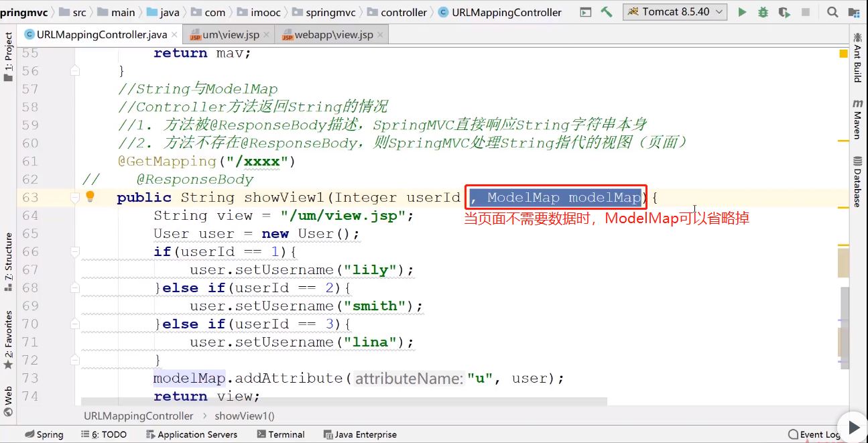Open the Tomcat 8.5.40 run configuration dropdown
Viewport: 868px width, 443px height.
click(x=675, y=12)
